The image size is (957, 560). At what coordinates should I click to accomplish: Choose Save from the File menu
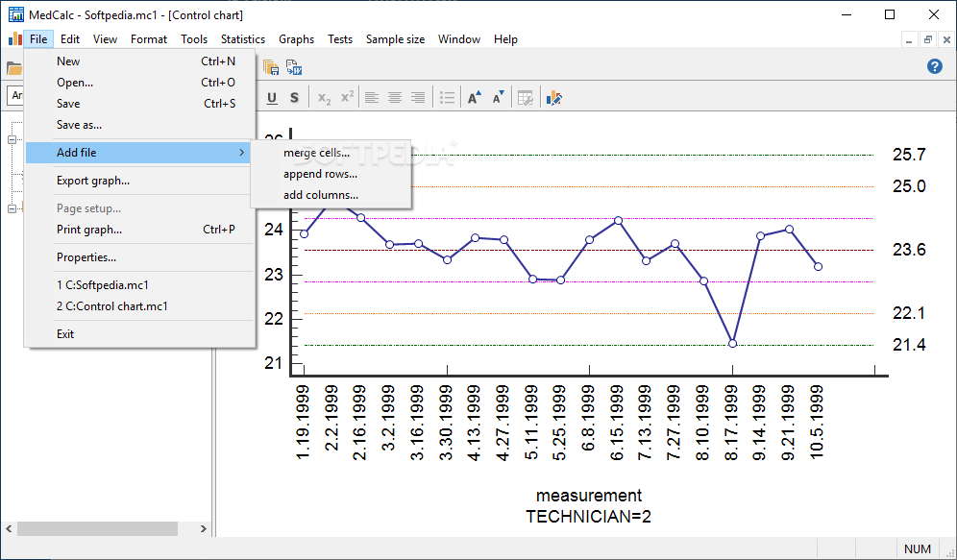click(x=139, y=104)
